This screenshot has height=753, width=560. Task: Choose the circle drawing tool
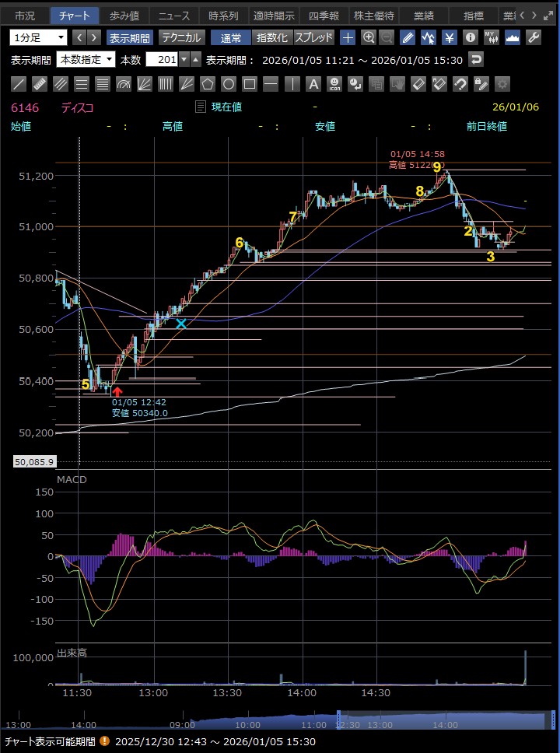click(x=229, y=84)
